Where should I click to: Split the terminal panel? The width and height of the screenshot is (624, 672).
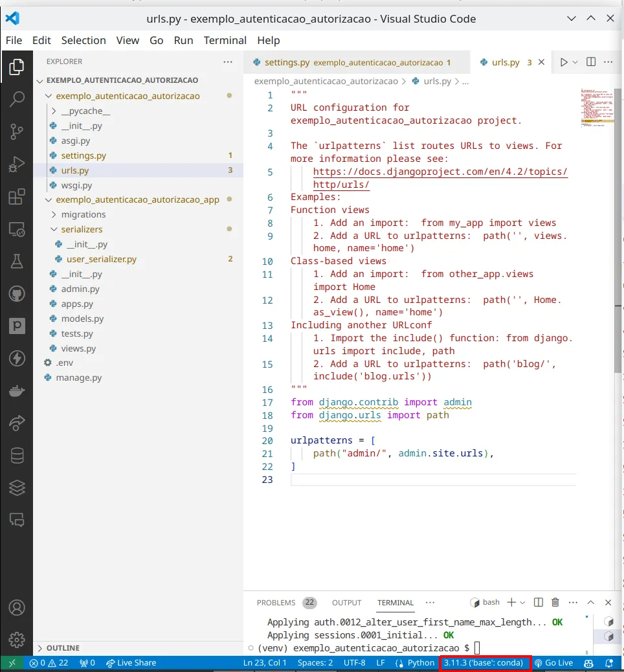539,602
